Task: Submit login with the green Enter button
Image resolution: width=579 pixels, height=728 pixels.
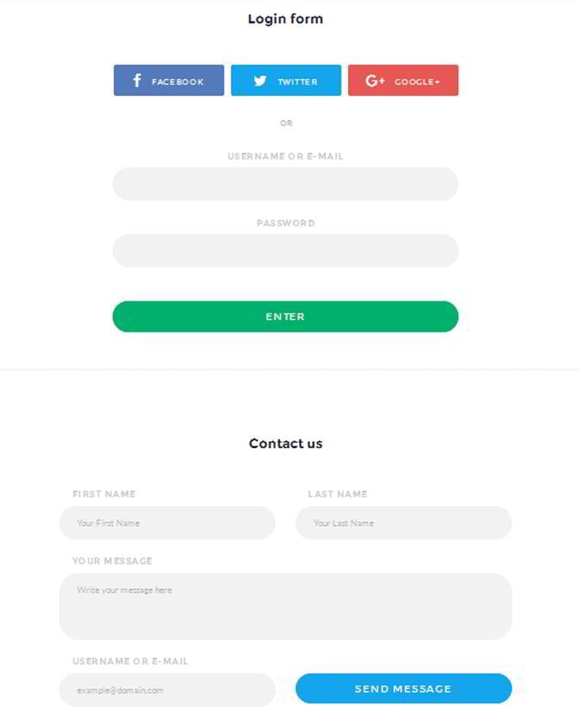Action: (285, 317)
